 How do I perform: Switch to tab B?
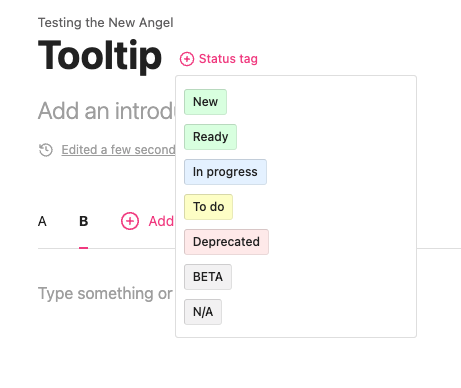pyautogui.click(x=84, y=221)
